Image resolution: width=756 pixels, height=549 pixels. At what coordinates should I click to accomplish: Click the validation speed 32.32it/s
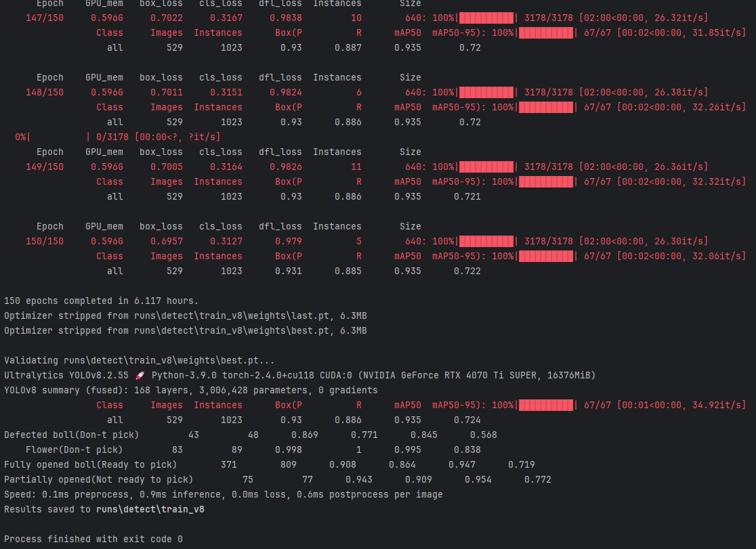[x=716, y=182]
